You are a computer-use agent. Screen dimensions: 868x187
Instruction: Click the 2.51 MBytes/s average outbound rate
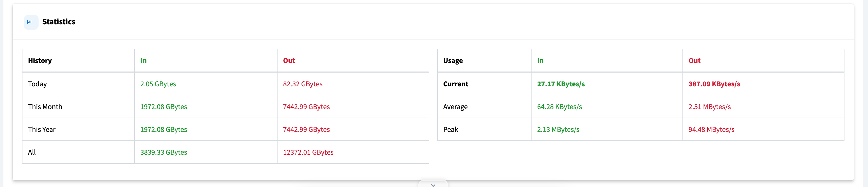(709, 107)
